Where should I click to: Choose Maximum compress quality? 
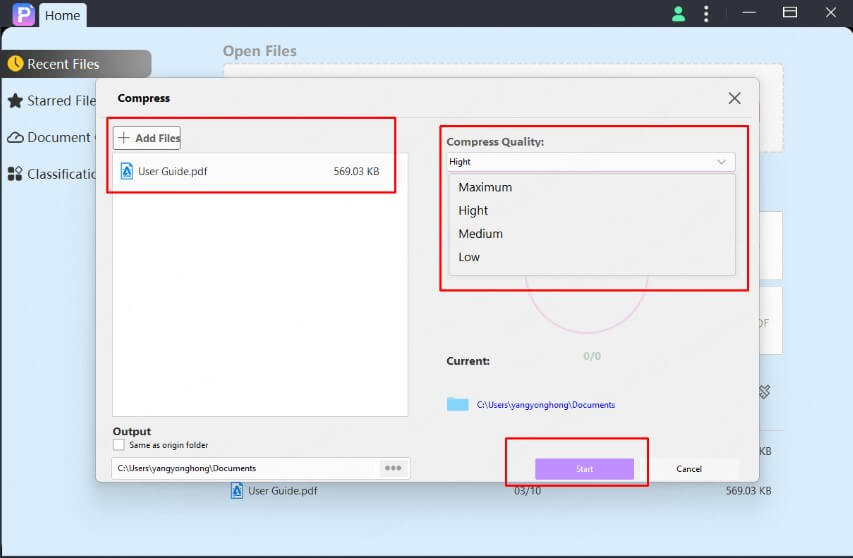(485, 187)
